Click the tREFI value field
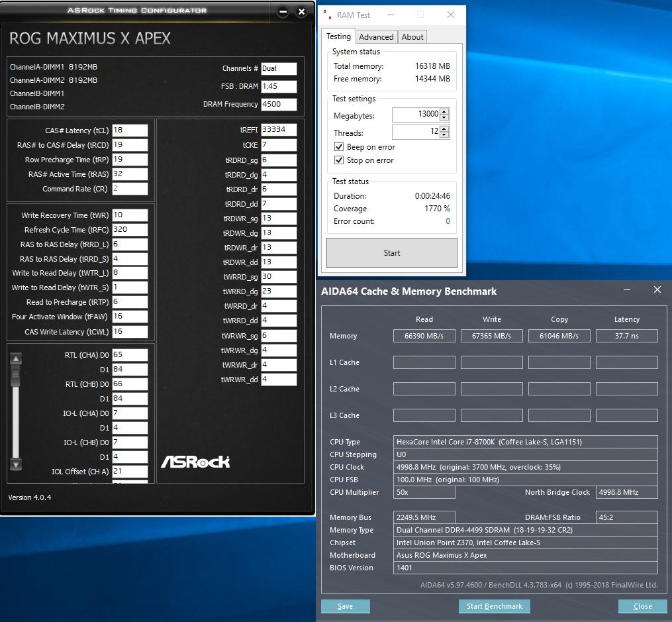672x622 pixels. (x=279, y=129)
